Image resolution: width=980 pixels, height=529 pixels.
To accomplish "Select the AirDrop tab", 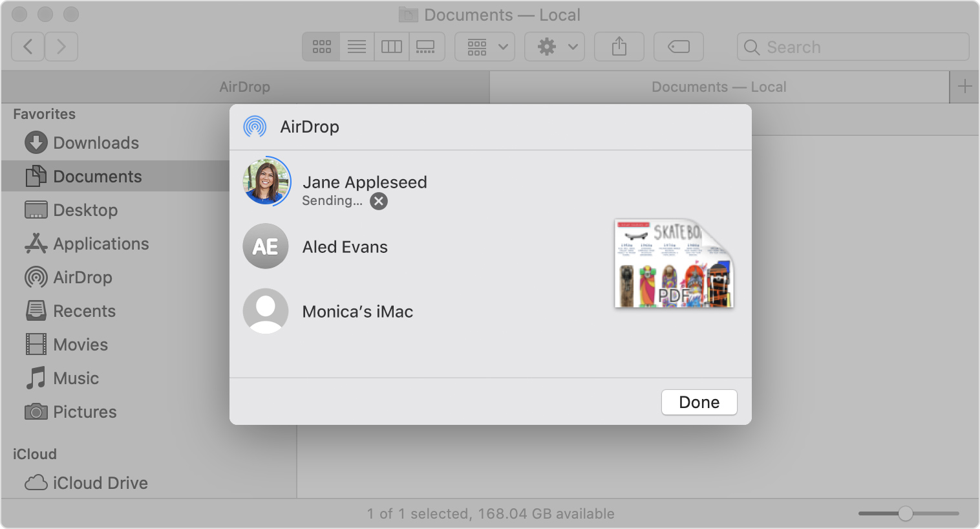I will point(245,87).
